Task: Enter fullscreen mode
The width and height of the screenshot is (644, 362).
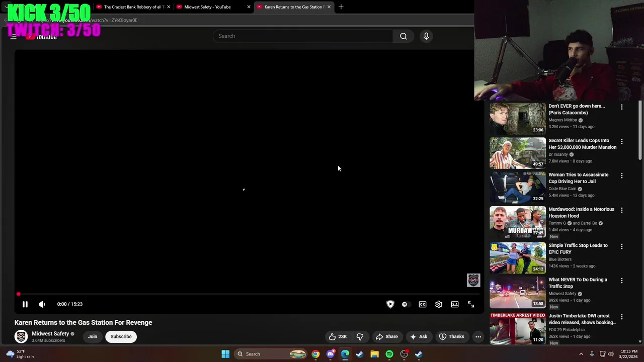Action: pyautogui.click(x=471, y=304)
